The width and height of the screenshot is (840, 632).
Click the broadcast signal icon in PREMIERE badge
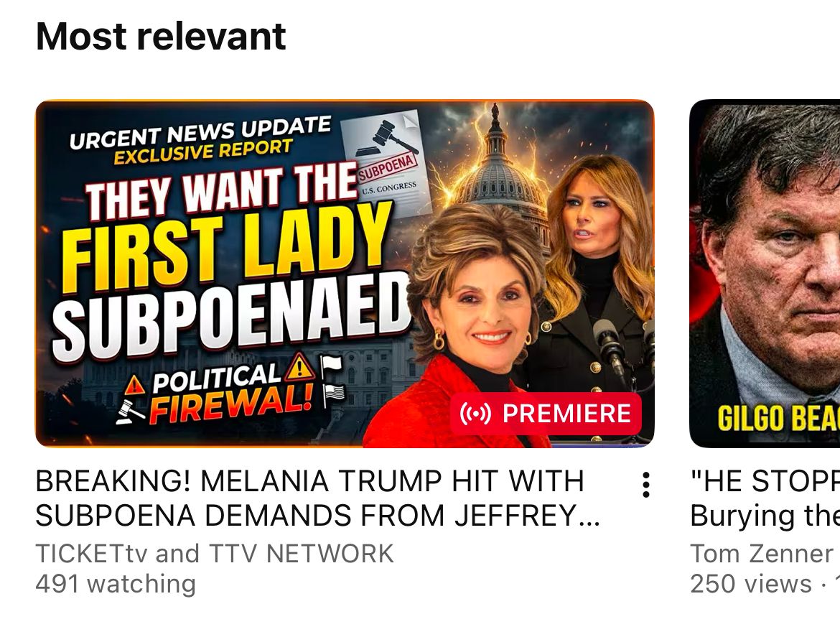coord(475,414)
